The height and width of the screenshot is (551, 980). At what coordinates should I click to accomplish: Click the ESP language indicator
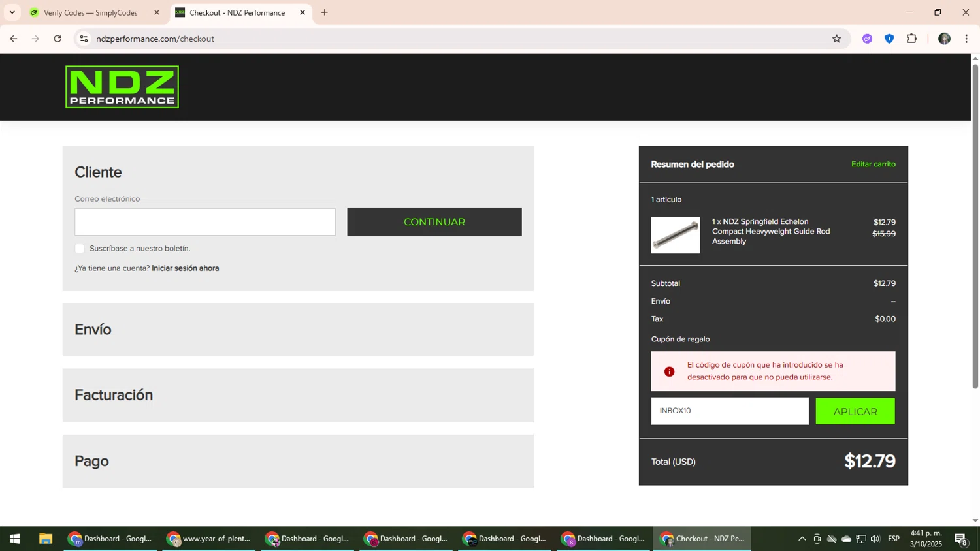[x=894, y=539]
